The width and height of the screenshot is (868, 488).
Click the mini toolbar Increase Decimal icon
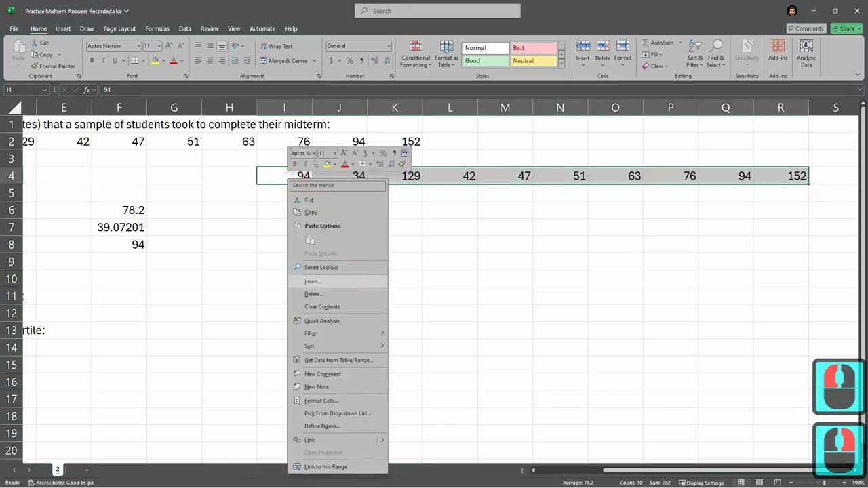(x=380, y=164)
